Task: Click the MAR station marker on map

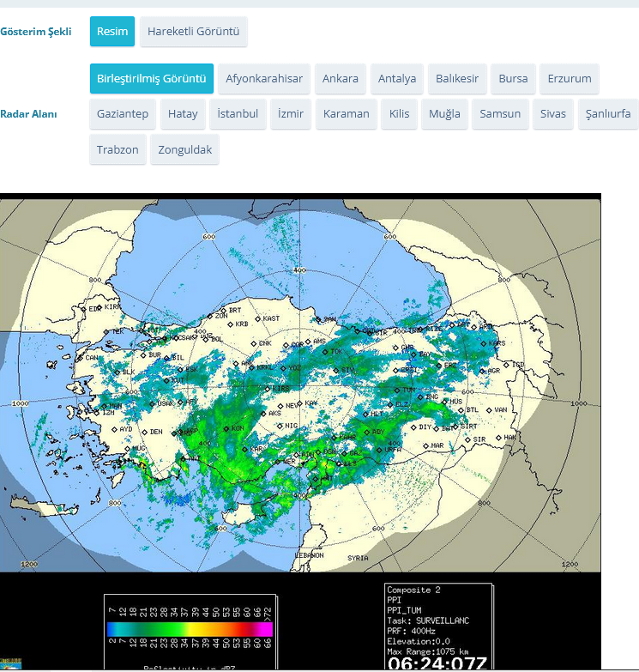Action: click(425, 445)
